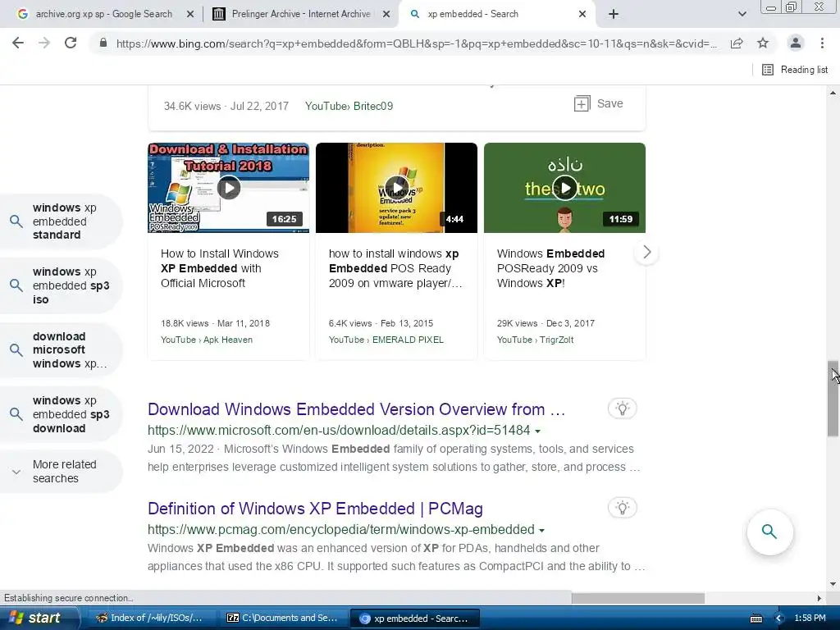The width and height of the screenshot is (840, 630).
Task: Save the Britec09 video result
Action: pyautogui.click(x=598, y=103)
